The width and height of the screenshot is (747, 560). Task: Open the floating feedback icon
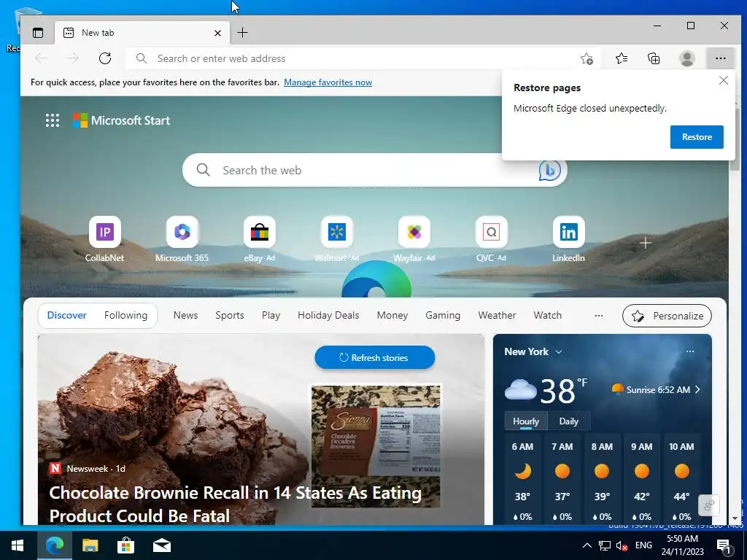tap(709, 505)
